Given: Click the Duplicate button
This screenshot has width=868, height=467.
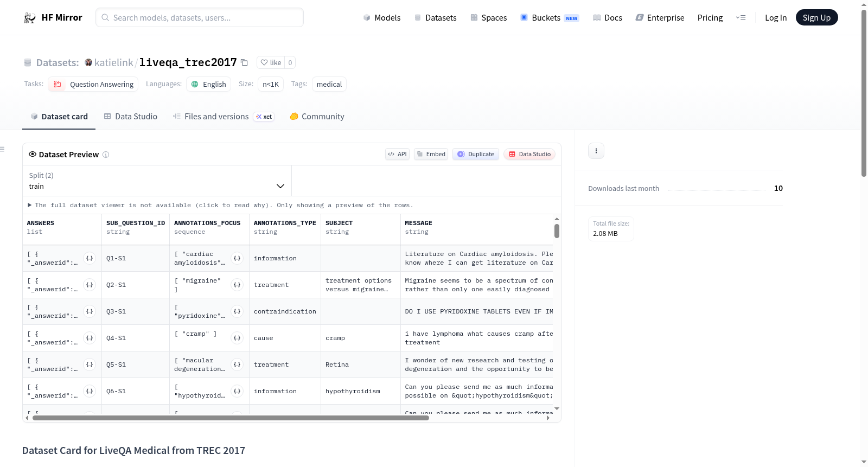Looking at the screenshot, I should coord(476,154).
